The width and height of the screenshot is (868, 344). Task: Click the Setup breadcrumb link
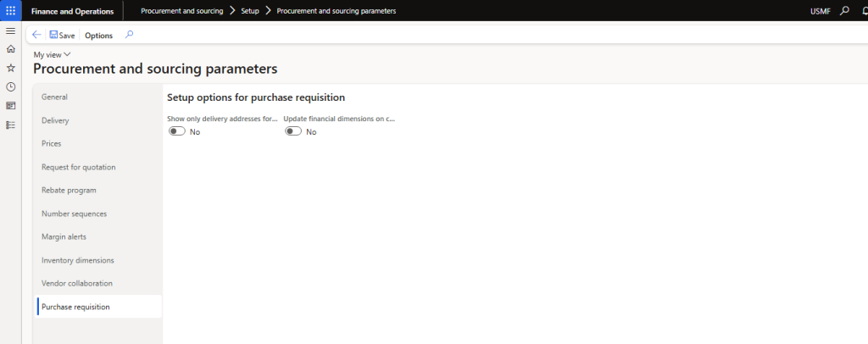tap(250, 11)
